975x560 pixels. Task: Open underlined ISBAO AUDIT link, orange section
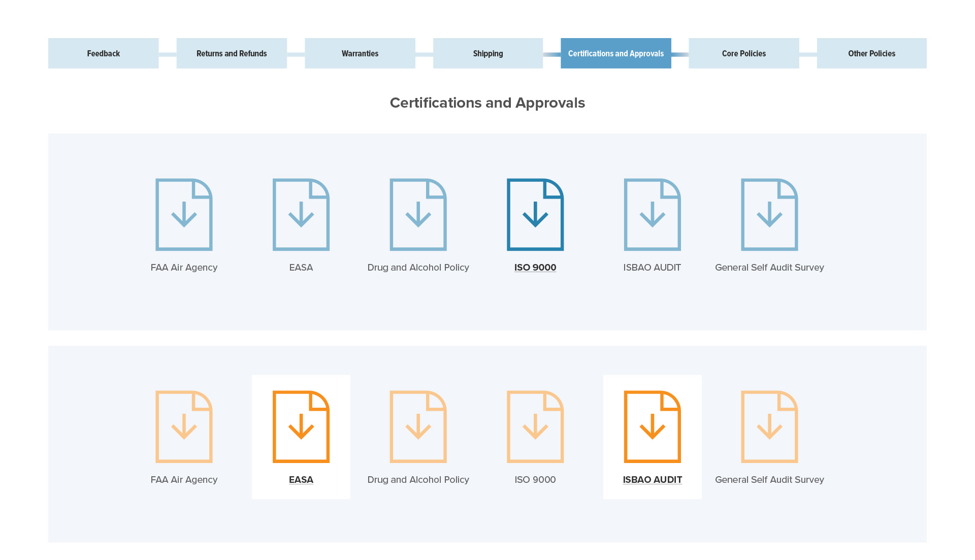pyautogui.click(x=652, y=480)
